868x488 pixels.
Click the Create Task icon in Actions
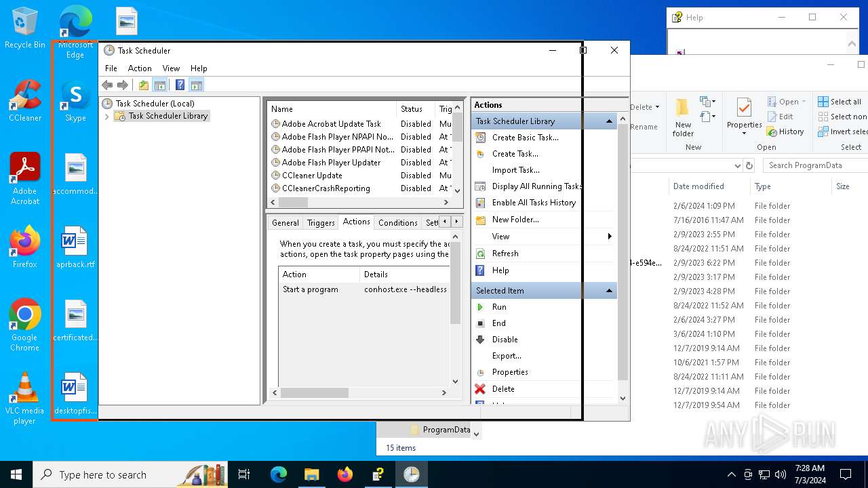[x=480, y=154]
